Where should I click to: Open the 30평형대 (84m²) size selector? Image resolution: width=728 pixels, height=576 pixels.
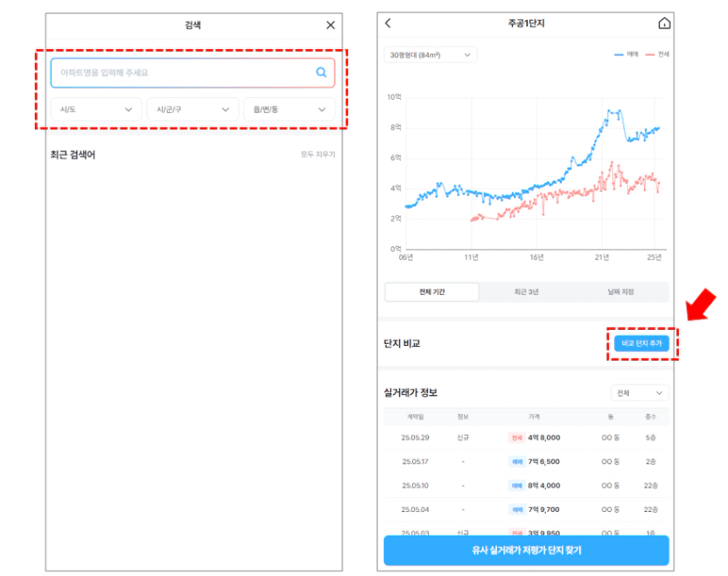[430, 55]
